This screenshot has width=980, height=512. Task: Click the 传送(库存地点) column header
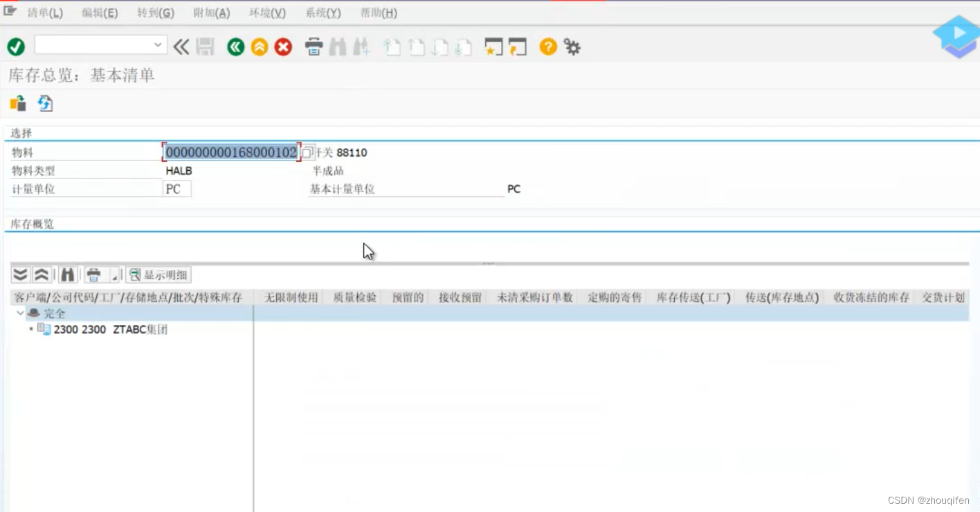pos(782,298)
